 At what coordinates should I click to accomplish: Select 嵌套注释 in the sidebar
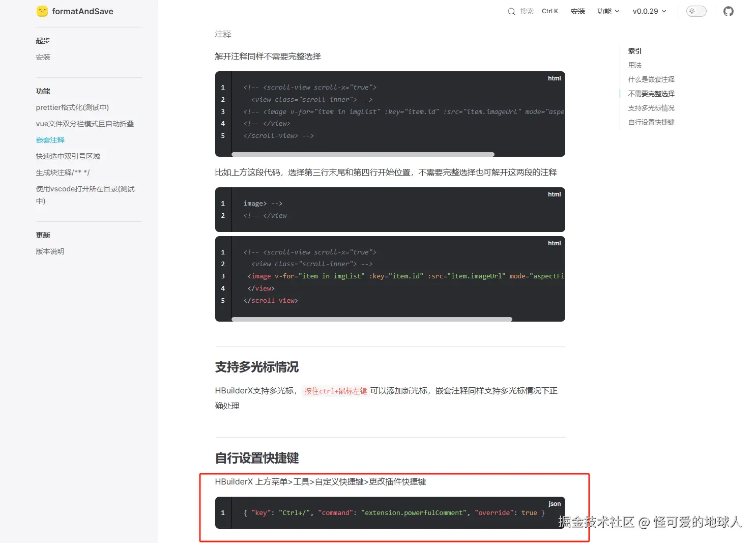click(x=50, y=140)
